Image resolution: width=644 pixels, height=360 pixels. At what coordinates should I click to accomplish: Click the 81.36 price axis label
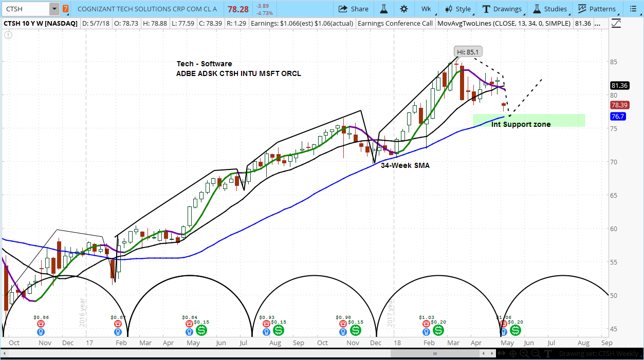coord(620,86)
